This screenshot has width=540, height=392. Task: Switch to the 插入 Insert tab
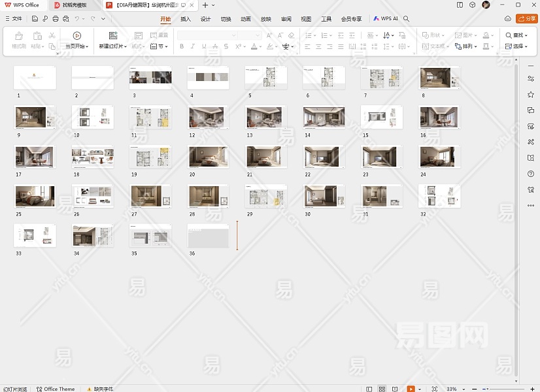tap(186, 19)
